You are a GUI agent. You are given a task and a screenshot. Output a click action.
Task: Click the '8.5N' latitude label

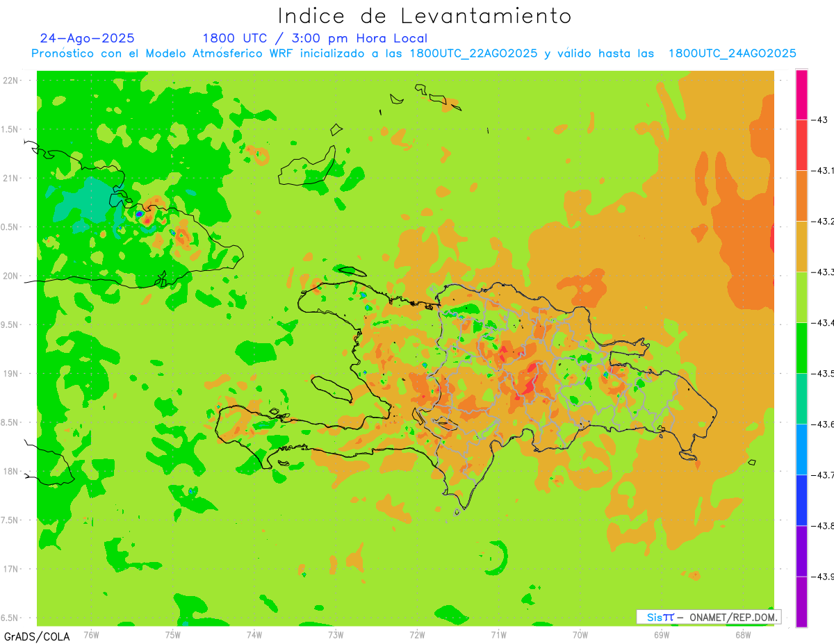pyautogui.click(x=10, y=423)
